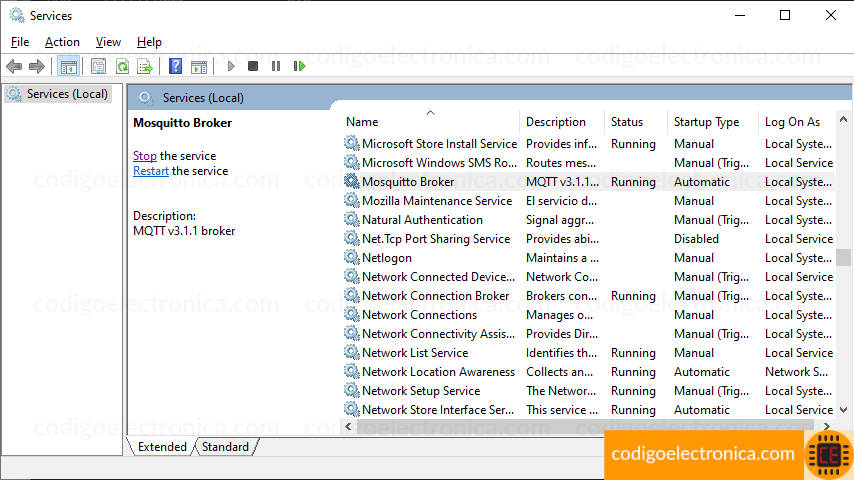This screenshot has width=854, height=480.
Task: Click gear icon of Netlogon row
Action: (352, 257)
